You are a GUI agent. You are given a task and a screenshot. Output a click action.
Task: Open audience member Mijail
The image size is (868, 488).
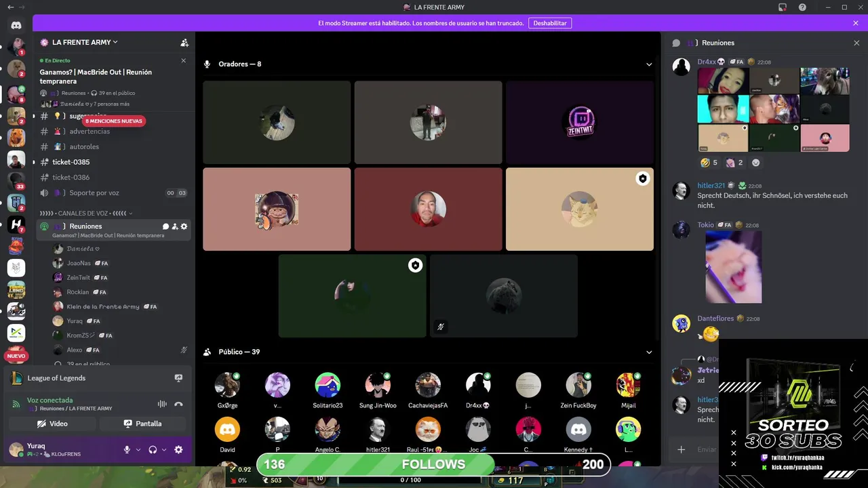(629, 389)
